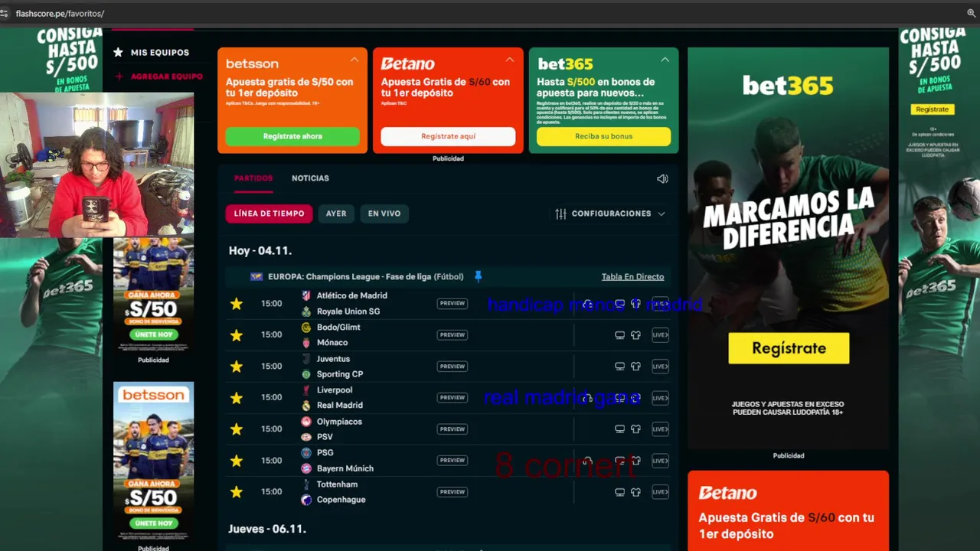This screenshot has width=980, height=551.
Task: Open lineups shirt icon for Bodo/Glimt vs Mónaco
Action: [x=635, y=335]
